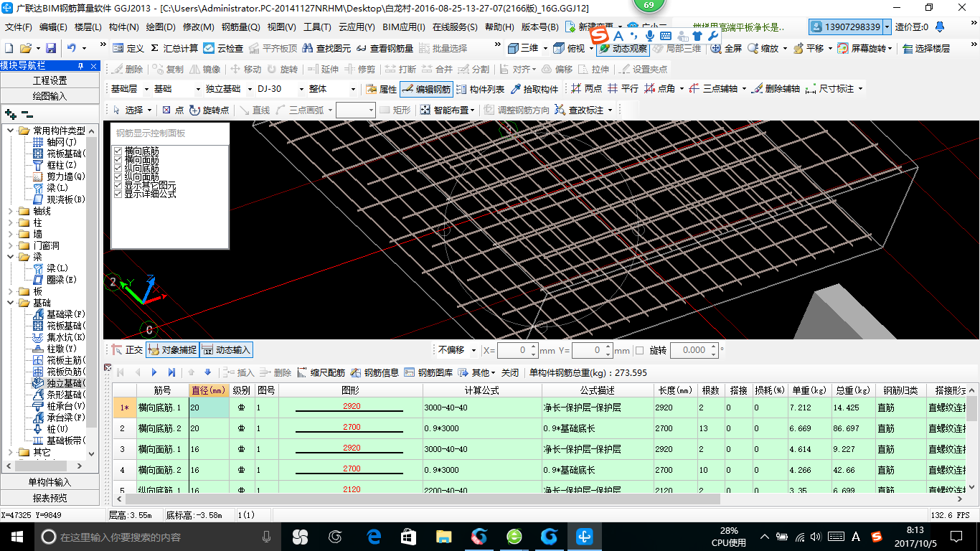The height and width of the screenshot is (551, 980).
Task: Uncheck 横向底筋 checkbox
Action: (118, 151)
